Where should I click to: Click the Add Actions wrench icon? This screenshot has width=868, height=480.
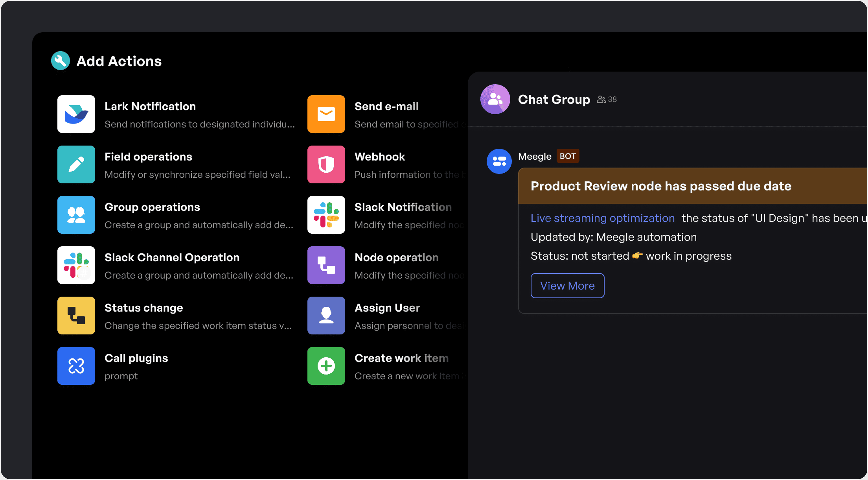pyautogui.click(x=61, y=61)
